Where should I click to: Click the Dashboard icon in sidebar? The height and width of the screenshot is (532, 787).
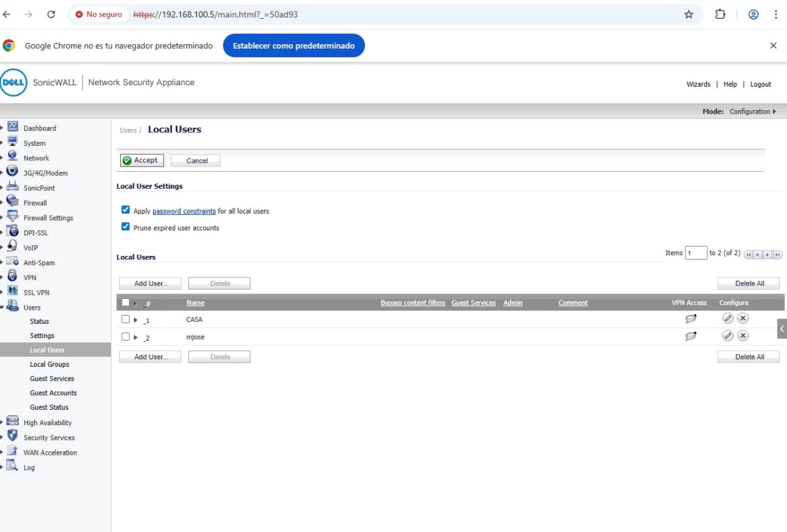(x=13, y=128)
